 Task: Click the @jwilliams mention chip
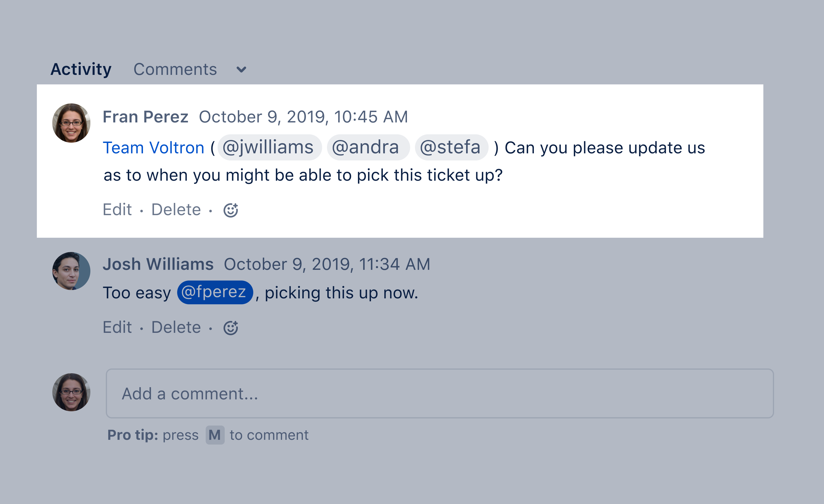tap(269, 147)
